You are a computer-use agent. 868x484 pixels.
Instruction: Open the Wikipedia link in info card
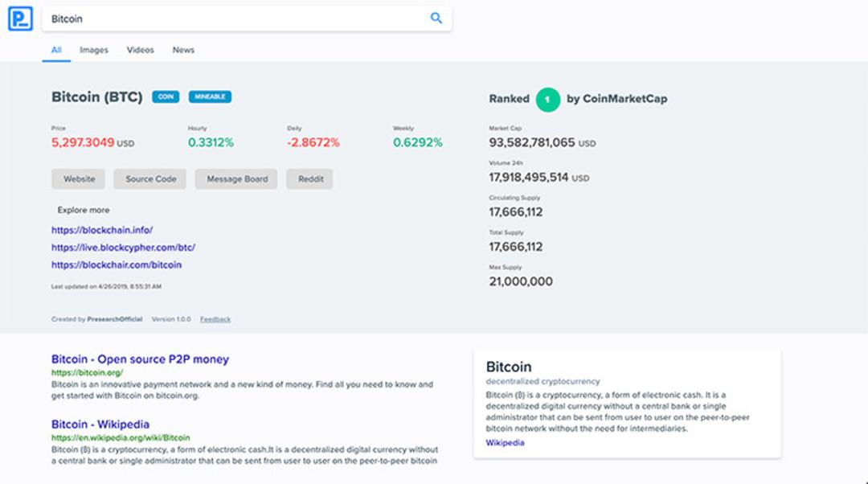[x=505, y=442]
